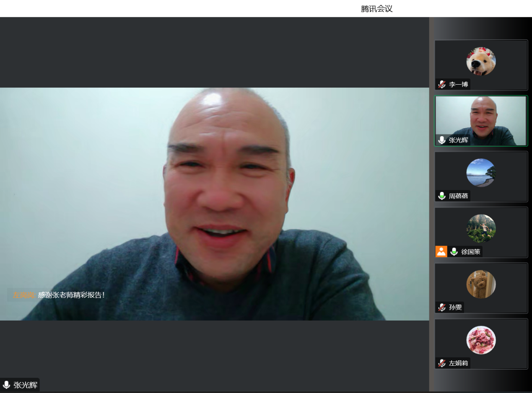Click sender name 左岗岗 in the chat overlay

[x=24, y=295]
